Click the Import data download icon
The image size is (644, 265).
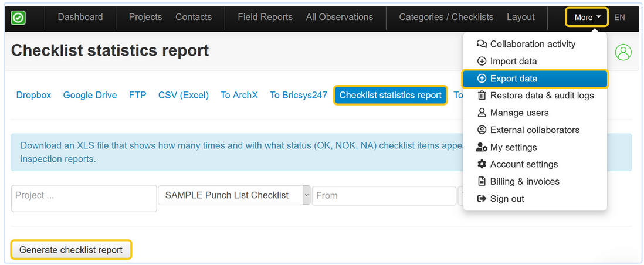pyautogui.click(x=482, y=61)
